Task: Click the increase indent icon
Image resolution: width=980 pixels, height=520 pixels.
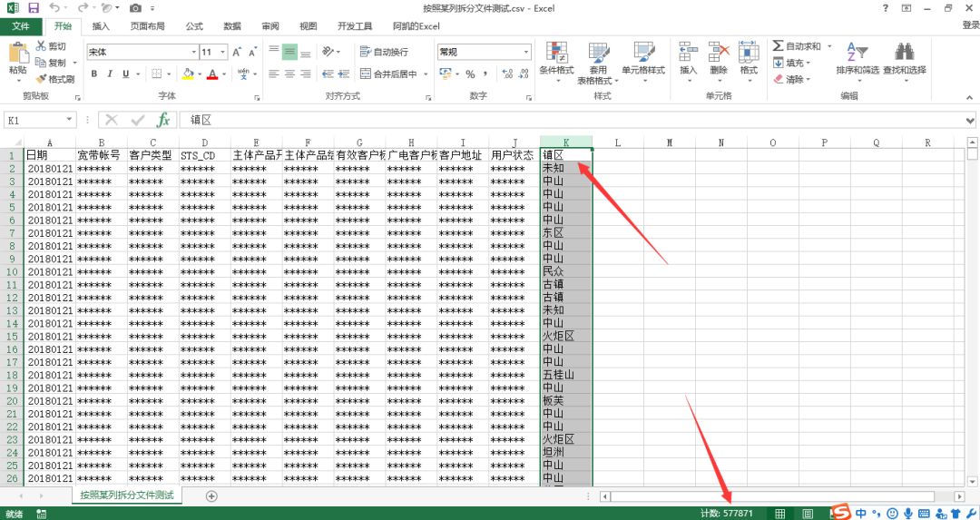Action: tap(343, 74)
